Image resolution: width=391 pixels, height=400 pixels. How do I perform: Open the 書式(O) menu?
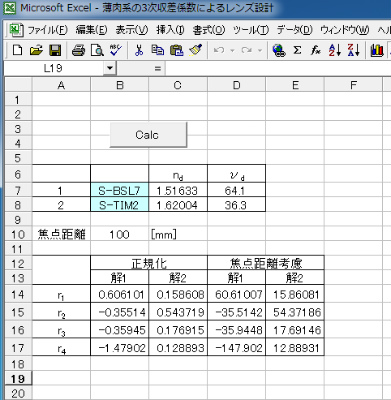[x=209, y=30]
